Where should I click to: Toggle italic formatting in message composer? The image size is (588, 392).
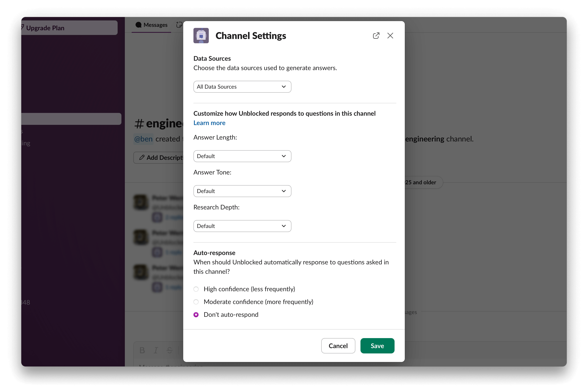156,350
